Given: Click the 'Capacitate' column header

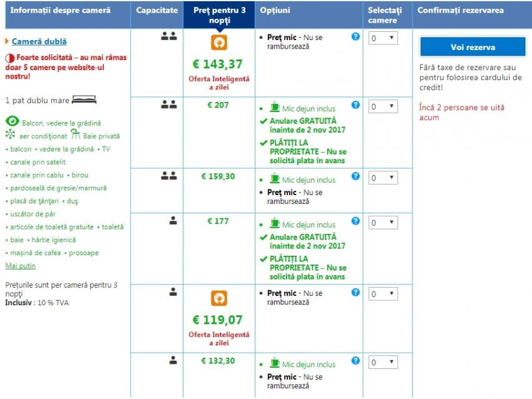Looking at the screenshot, I should (x=156, y=11).
